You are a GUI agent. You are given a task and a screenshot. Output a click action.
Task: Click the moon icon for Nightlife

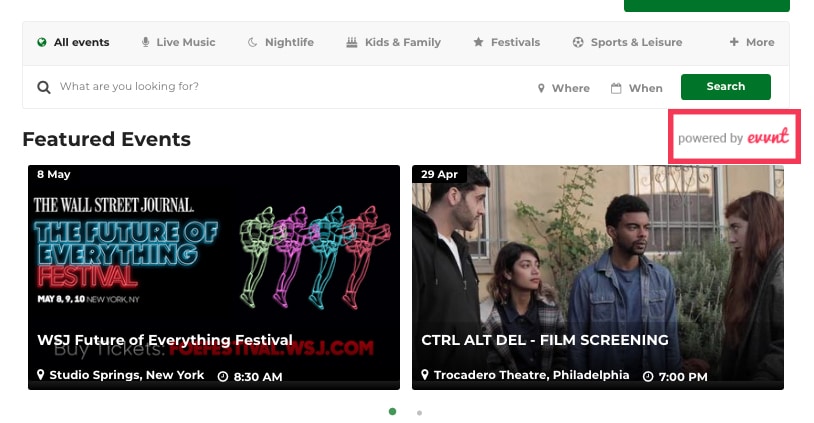tap(253, 43)
